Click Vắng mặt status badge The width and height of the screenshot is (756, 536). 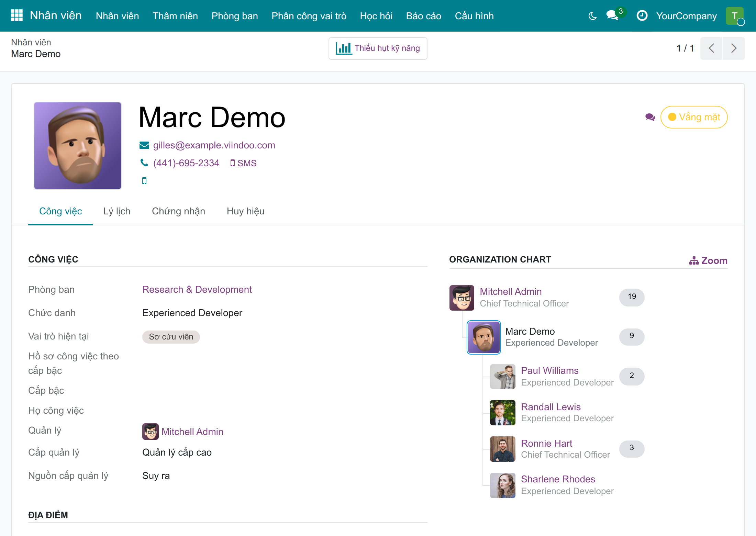click(694, 117)
